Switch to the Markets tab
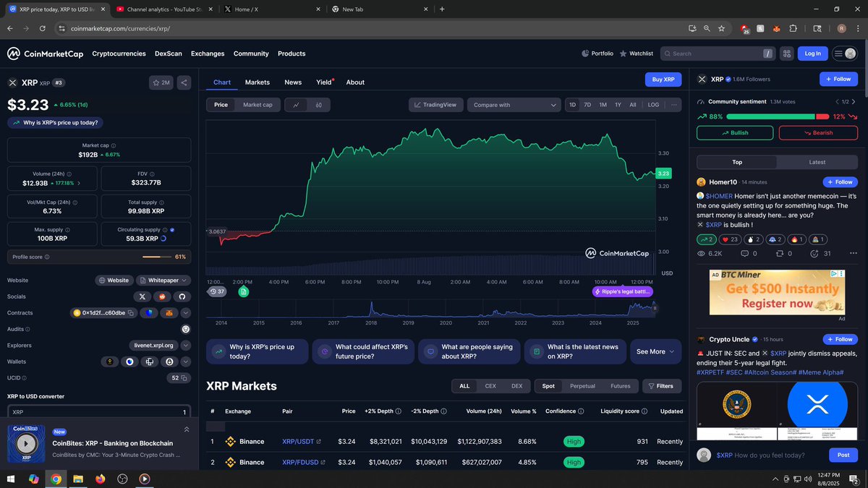The image size is (868, 488). click(x=257, y=82)
